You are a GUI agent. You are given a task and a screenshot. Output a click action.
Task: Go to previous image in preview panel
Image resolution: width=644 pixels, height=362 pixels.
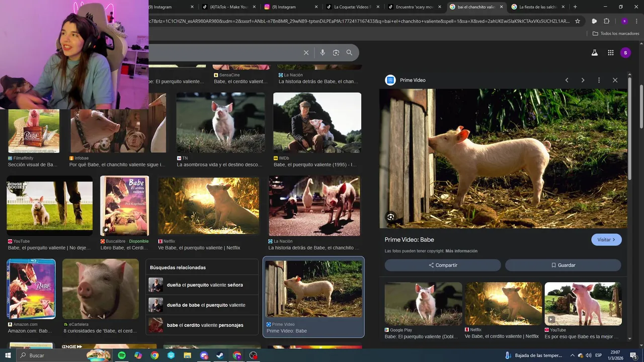click(x=567, y=80)
